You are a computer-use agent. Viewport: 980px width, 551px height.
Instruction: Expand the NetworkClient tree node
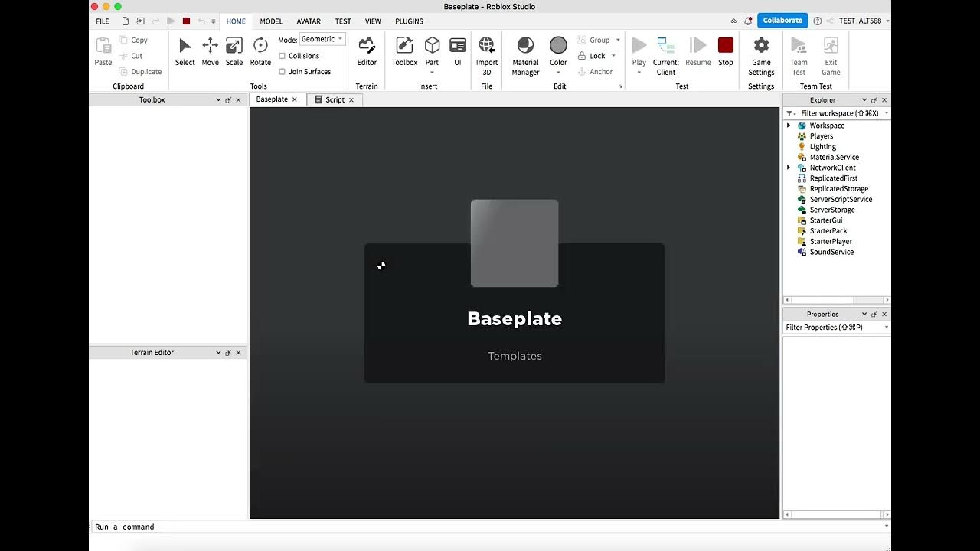tap(789, 168)
